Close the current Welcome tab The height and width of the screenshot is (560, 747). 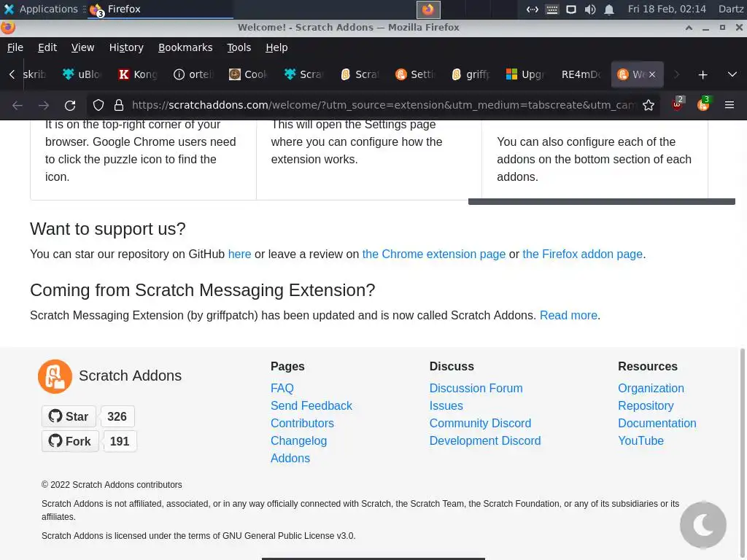(652, 74)
